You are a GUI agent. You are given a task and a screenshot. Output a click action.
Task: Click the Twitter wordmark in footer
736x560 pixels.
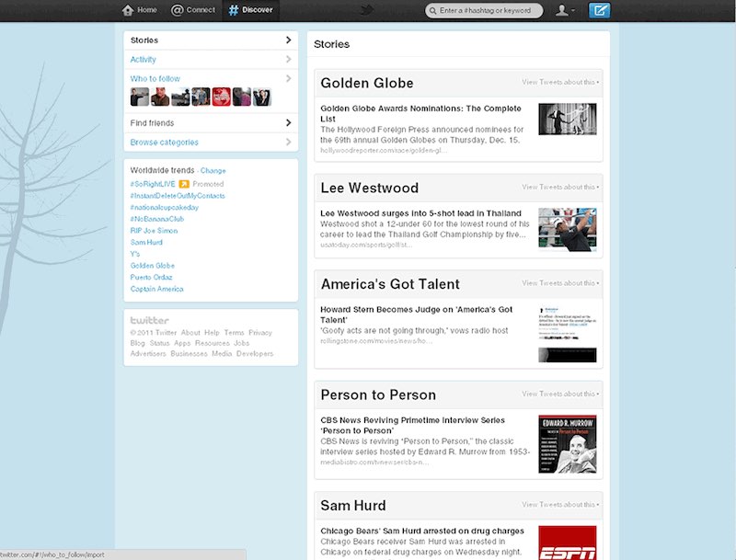pos(149,320)
